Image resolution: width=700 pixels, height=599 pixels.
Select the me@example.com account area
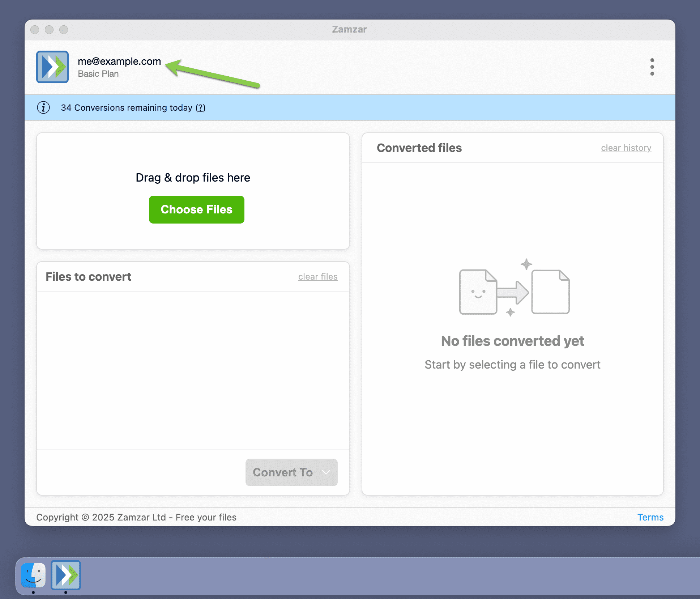pos(119,61)
